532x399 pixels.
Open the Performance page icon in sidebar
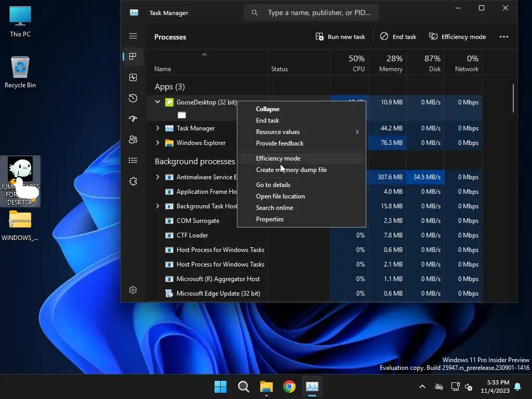[x=133, y=77]
